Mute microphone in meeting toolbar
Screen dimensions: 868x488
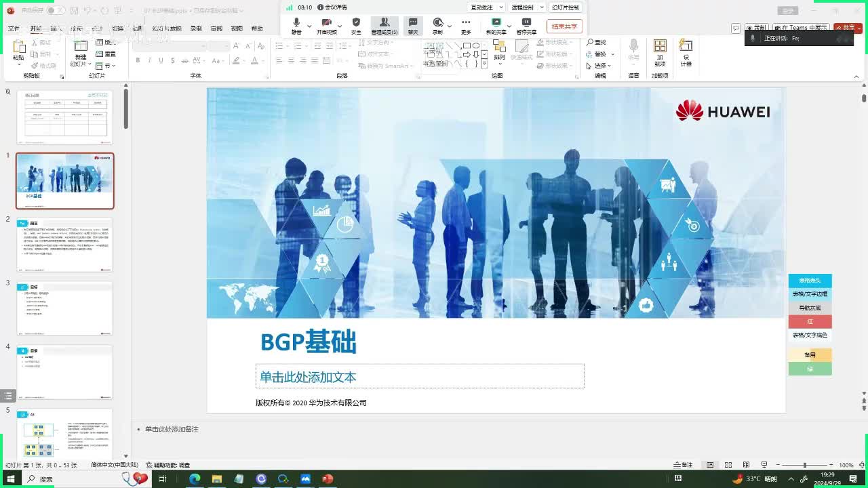coord(296,26)
